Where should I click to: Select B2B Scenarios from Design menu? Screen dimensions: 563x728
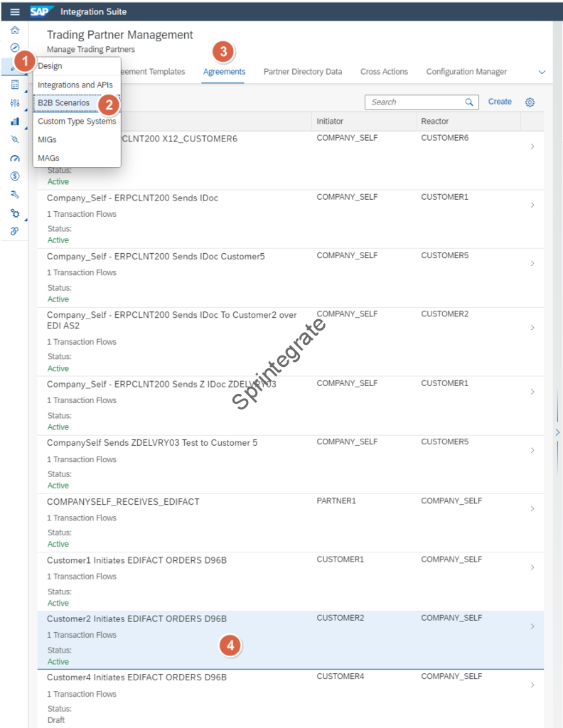point(64,103)
